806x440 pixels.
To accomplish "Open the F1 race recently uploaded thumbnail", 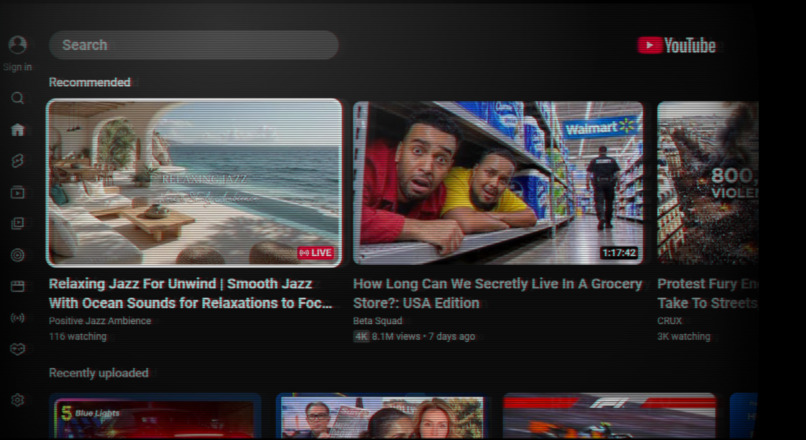I will pyautogui.click(x=609, y=416).
